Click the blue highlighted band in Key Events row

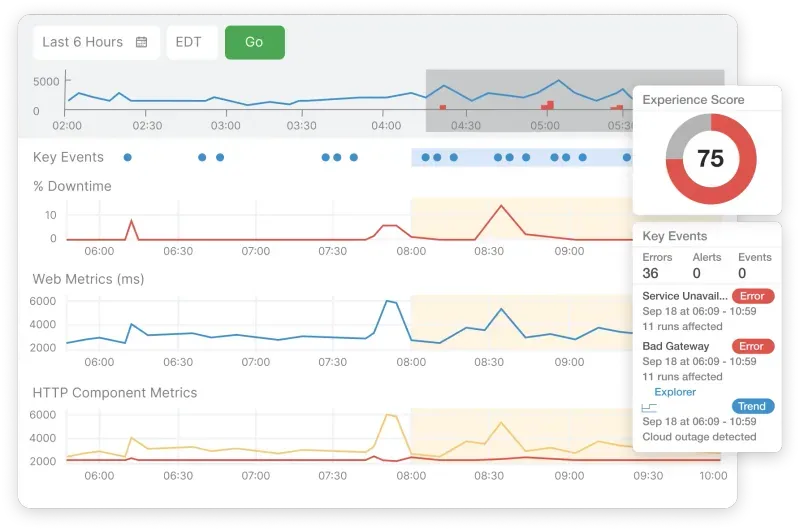click(x=521, y=158)
